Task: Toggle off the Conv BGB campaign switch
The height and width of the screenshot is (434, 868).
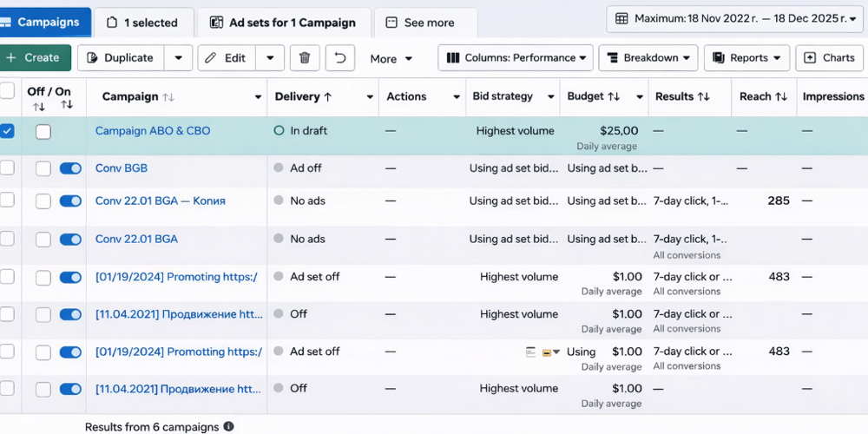Action: click(x=70, y=168)
